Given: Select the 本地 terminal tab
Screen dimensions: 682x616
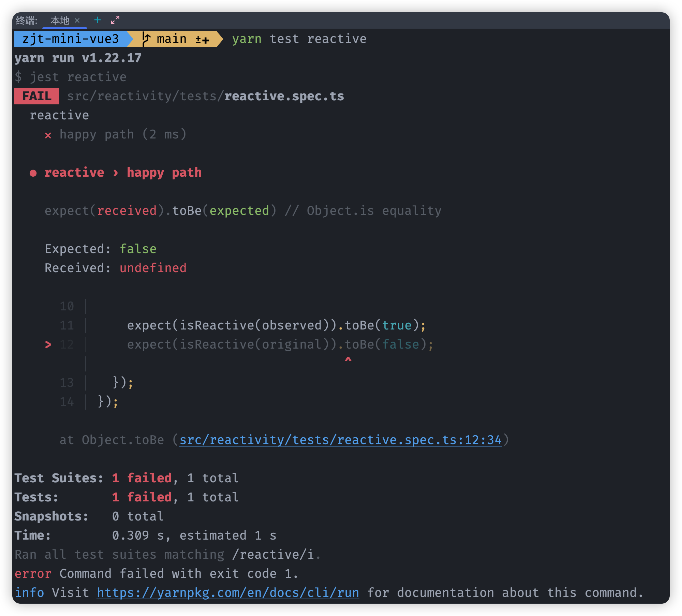Looking at the screenshot, I should [x=60, y=20].
